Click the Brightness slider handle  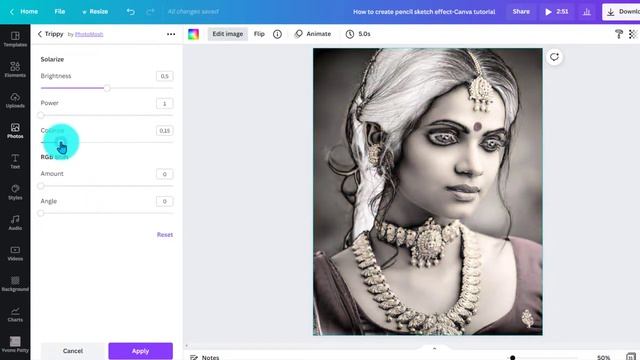pyautogui.click(x=107, y=88)
